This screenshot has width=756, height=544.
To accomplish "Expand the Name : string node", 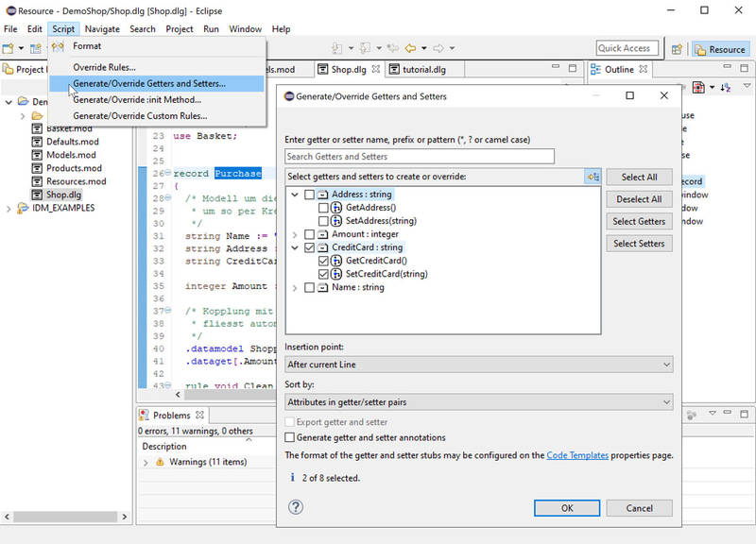I will 295,288.
